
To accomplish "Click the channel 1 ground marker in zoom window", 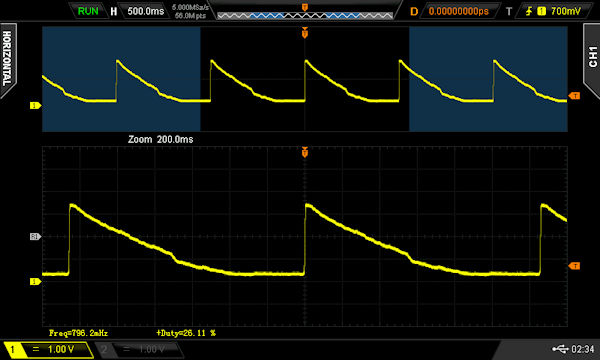I will tap(35, 282).
